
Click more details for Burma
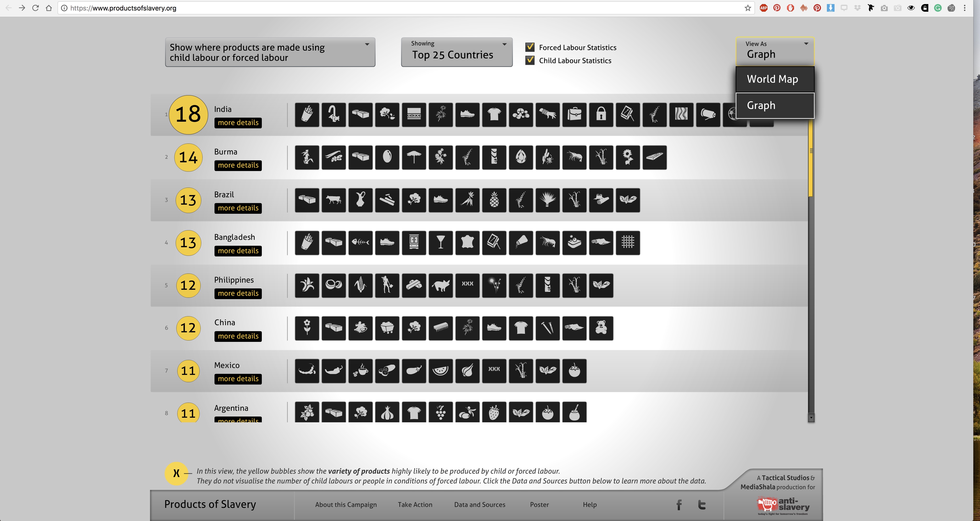238,165
